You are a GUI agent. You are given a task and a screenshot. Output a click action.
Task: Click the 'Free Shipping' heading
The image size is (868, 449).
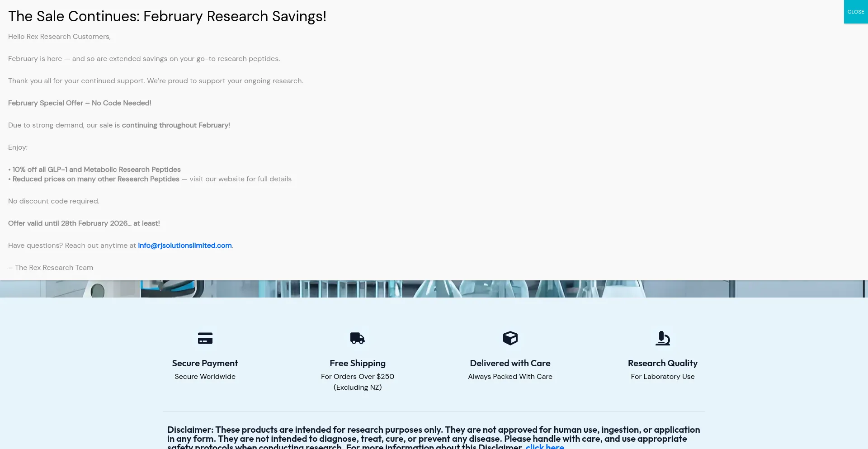pos(358,363)
